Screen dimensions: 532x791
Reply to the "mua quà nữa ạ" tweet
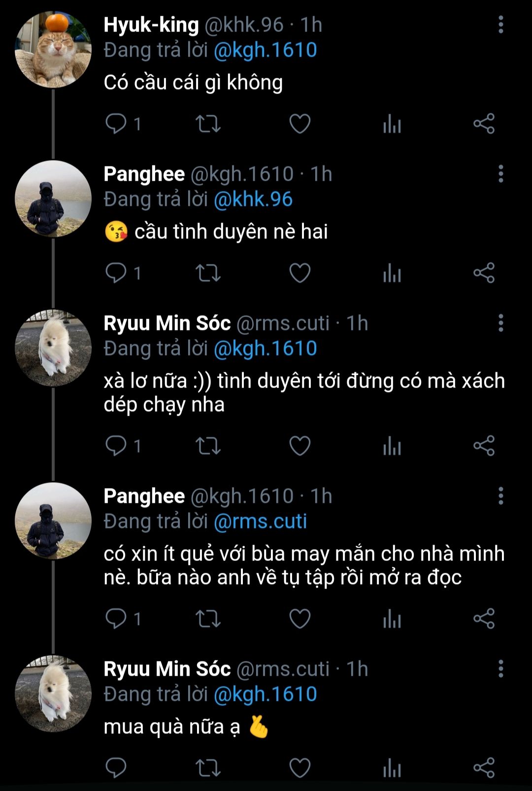[x=116, y=768]
